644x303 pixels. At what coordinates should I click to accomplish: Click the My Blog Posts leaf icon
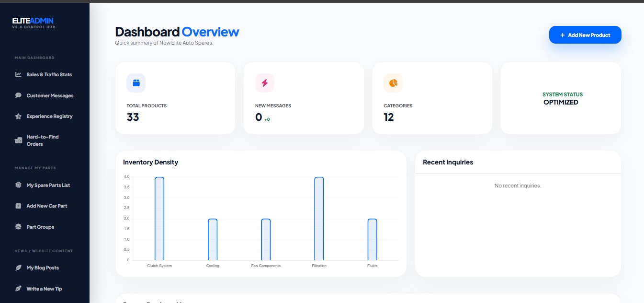pos(18,268)
